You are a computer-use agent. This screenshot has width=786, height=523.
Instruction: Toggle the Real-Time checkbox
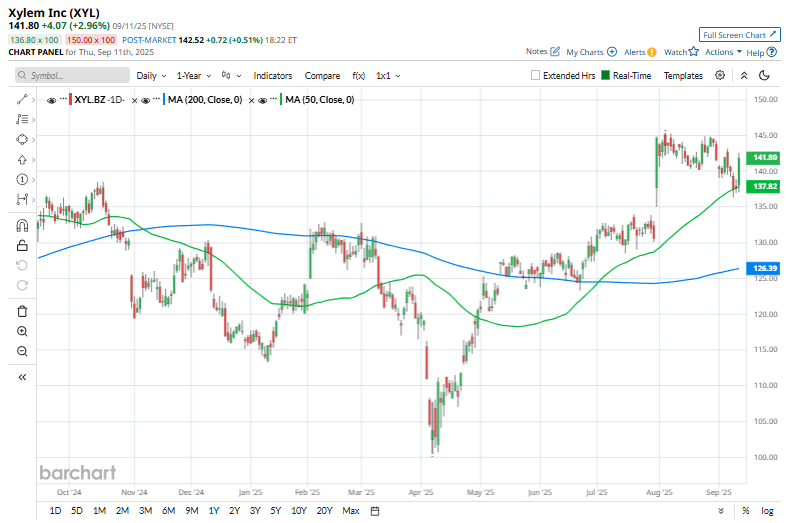605,75
